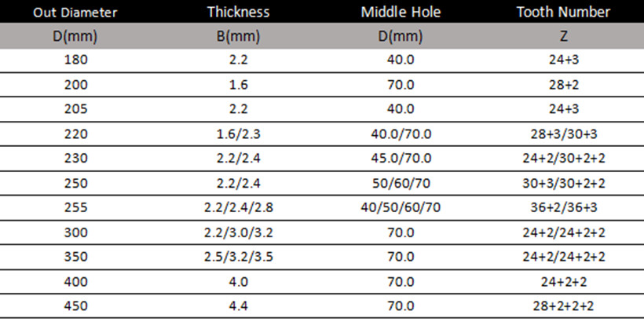
Task: Select the 24+2+2 tooth number cell
Action: coord(564,282)
